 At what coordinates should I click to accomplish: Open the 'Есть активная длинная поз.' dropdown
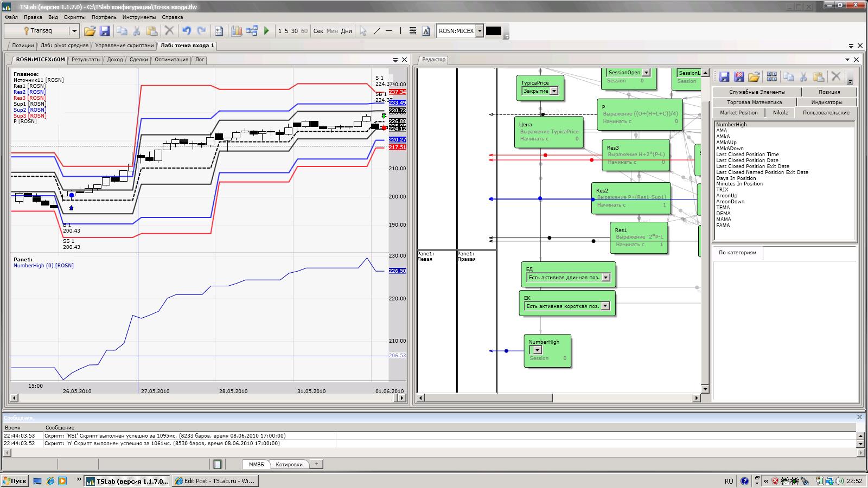point(606,277)
